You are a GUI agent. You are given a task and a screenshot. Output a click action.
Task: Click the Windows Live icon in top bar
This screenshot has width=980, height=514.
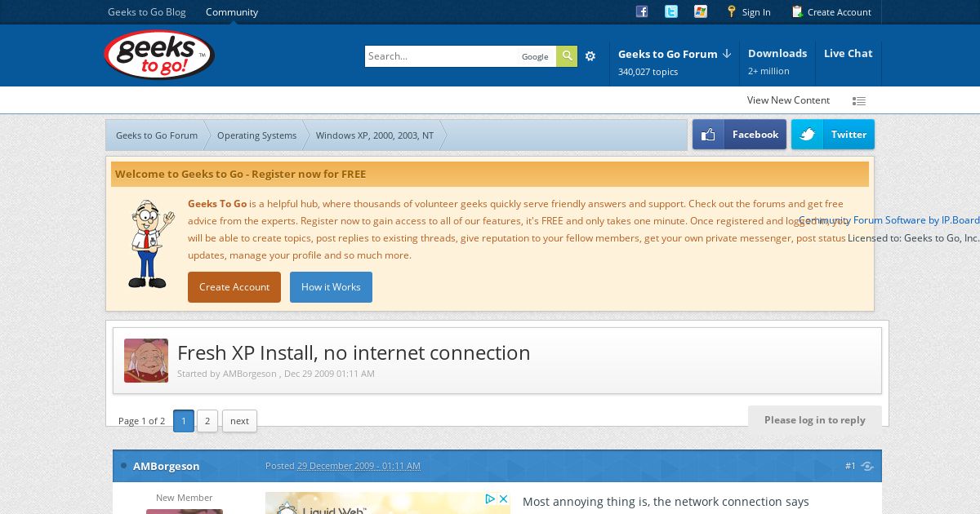(x=701, y=11)
